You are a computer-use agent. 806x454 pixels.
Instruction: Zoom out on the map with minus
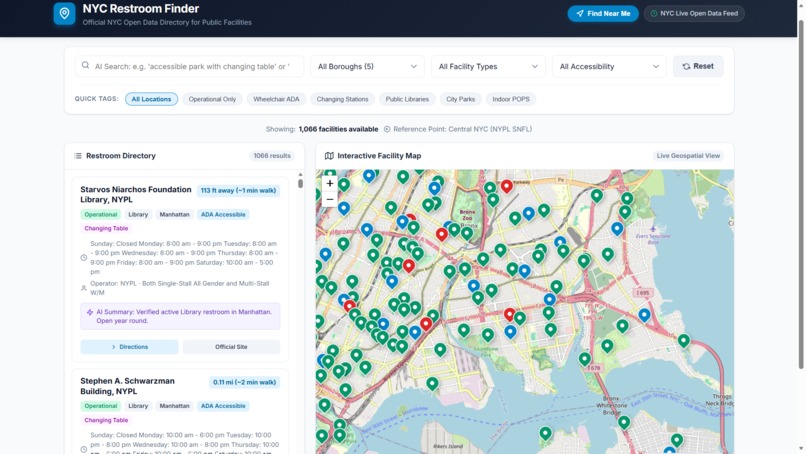pyautogui.click(x=330, y=199)
